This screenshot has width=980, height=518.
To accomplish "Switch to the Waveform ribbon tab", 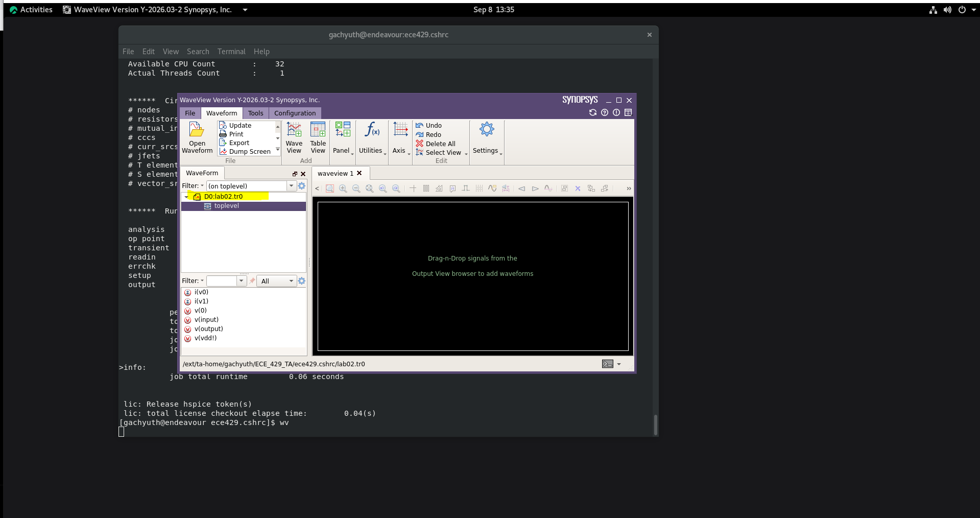I will coord(222,113).
